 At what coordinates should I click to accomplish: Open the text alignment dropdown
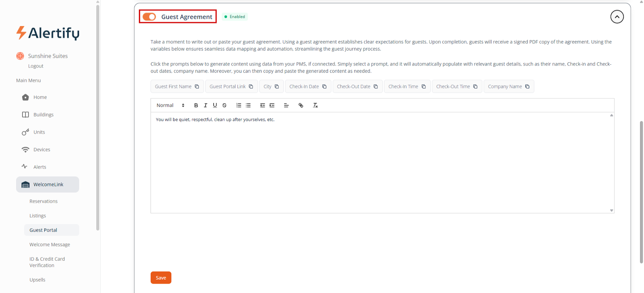point(286,105)
